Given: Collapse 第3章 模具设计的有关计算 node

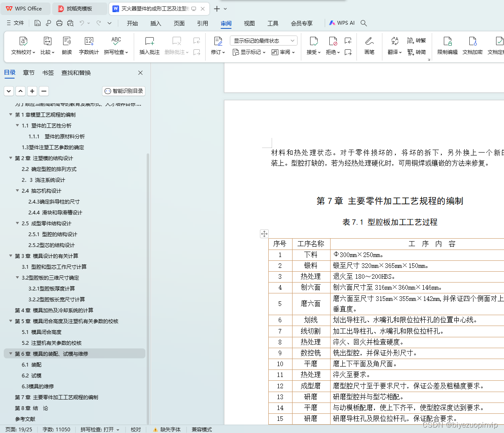Looking at the screenshot, I should click(11, 256).
